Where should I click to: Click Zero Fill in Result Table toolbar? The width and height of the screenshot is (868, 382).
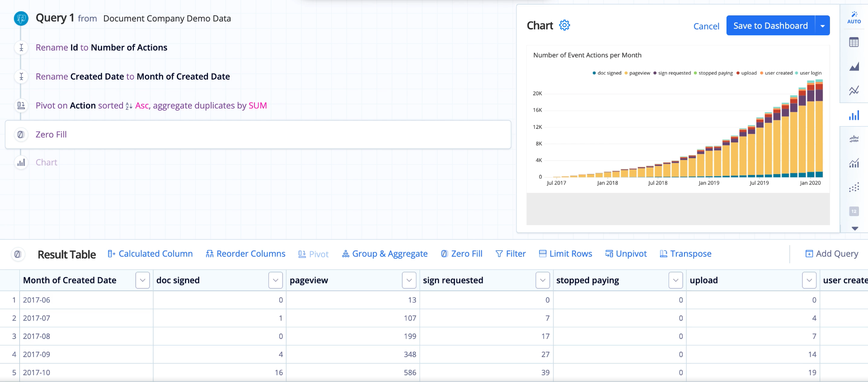[462, 254]
